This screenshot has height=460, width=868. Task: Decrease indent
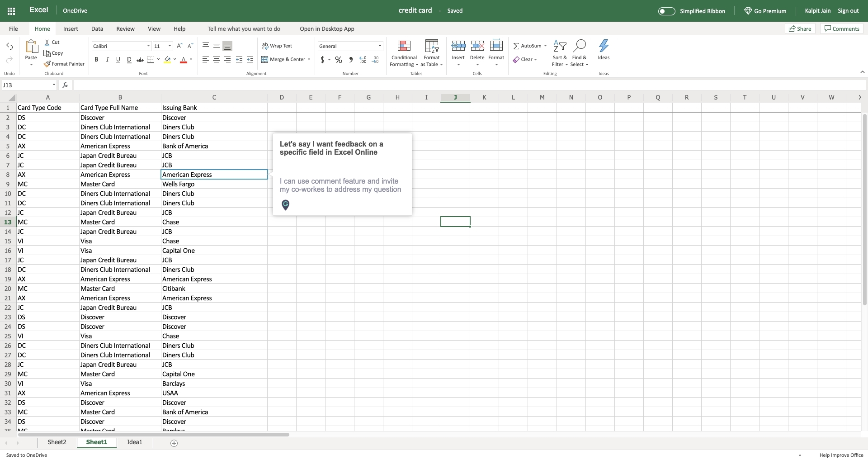point(239,59)
